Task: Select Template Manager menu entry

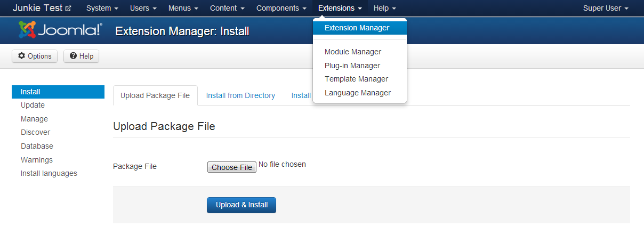Action: click(x=356, y=79)
